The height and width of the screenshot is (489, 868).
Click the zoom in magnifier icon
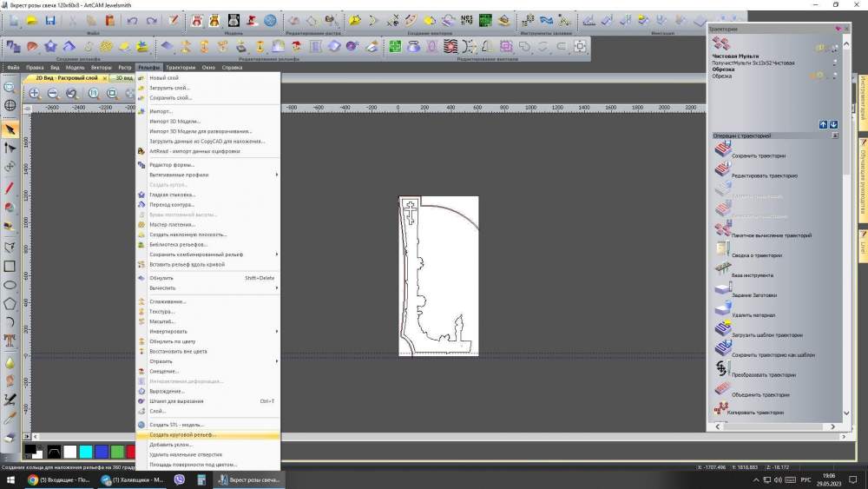pos(35,93)
